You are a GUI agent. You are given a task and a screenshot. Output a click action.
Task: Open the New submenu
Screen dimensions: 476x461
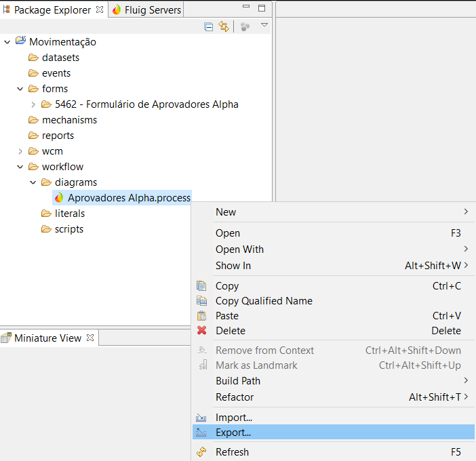(226, 212)
